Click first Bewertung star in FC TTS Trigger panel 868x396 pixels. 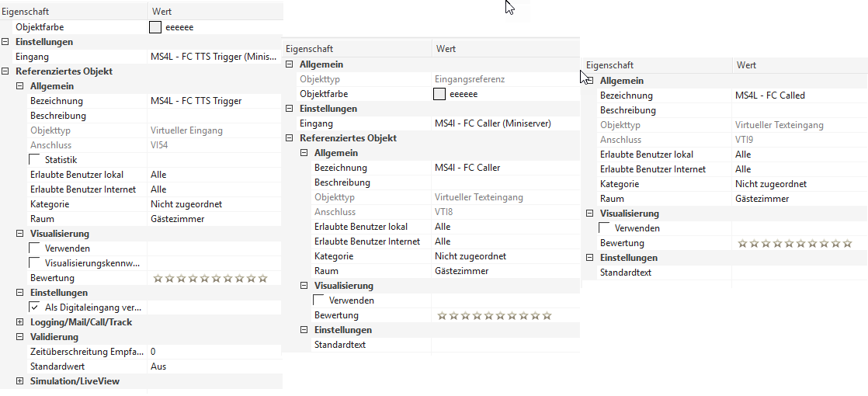click(158, 278)
